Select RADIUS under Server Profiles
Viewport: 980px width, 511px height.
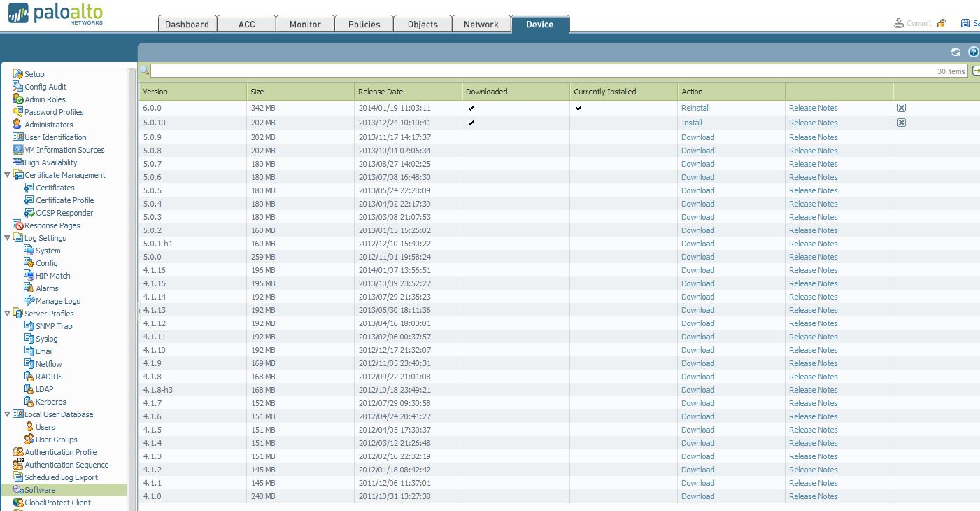(49, 377)
